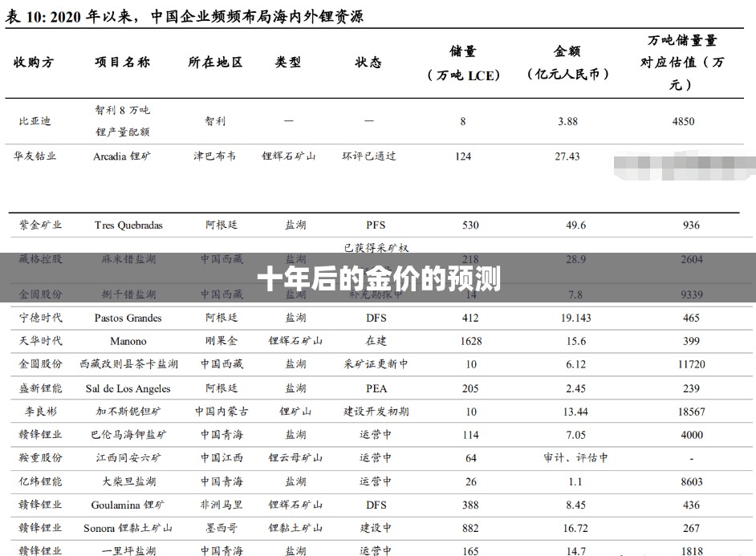The image size is (756, 556).
Task: Click the '环评已通过' status cell
Action: [369, 156]
